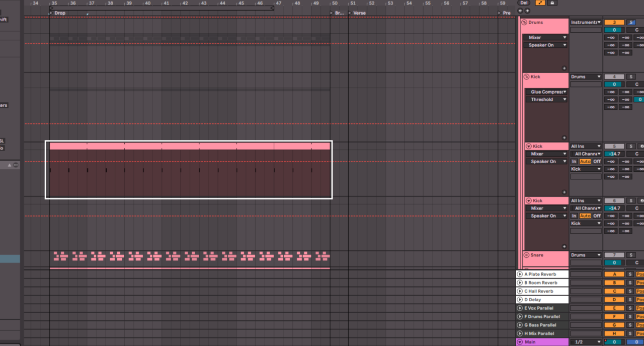Click the Kick track 6 volume value -14.7

pos(614,208)
